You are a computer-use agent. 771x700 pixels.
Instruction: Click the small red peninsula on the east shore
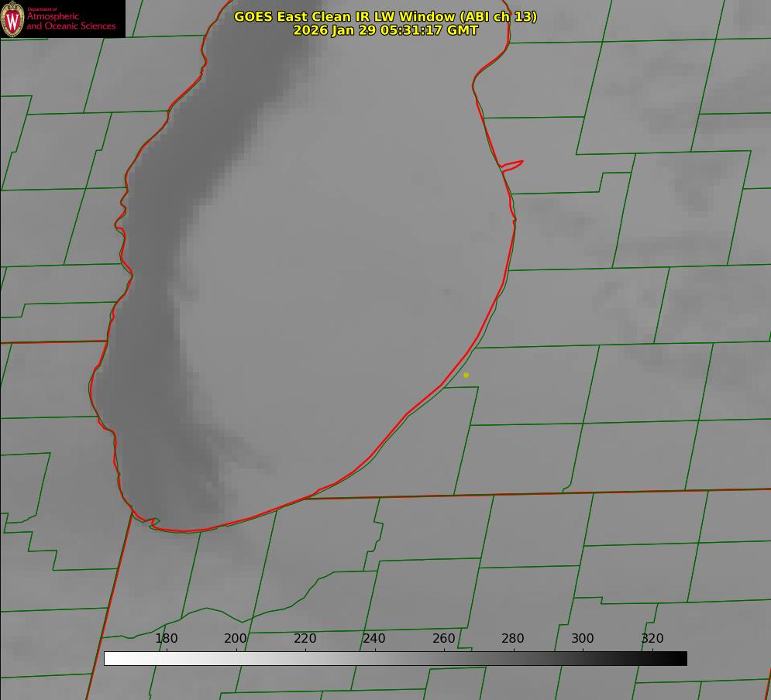512,164
